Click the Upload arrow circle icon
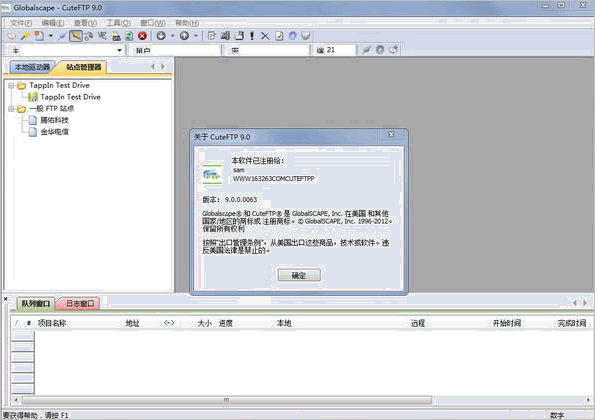The width and height of the screenshot is (595, 420). coord(184,36)
